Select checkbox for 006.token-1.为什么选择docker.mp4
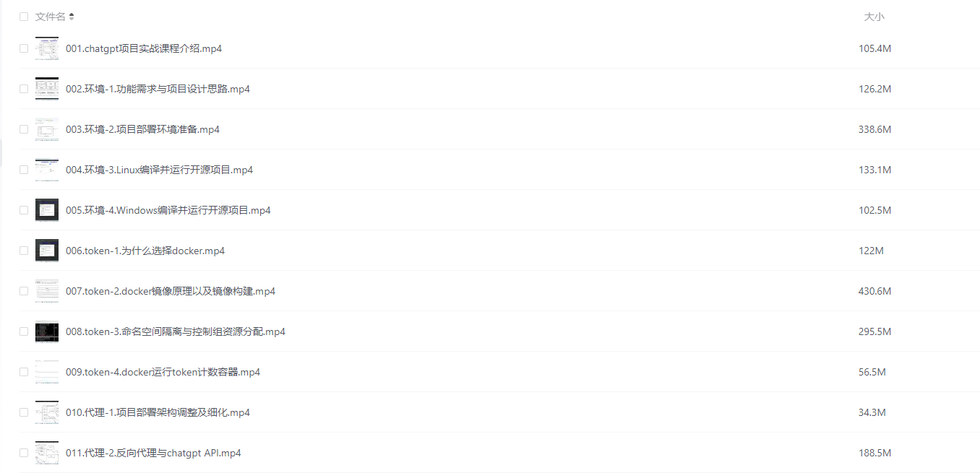980x473 pixels. [24, 251]
